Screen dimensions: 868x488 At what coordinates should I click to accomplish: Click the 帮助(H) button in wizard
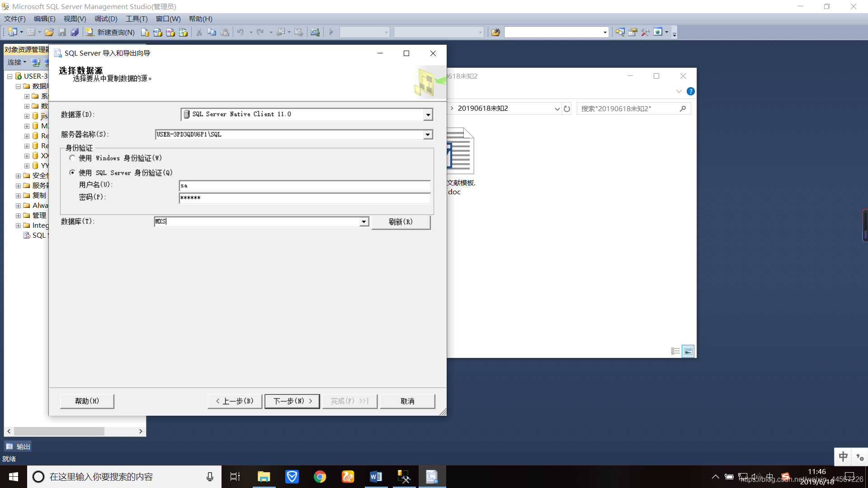[87, 401]
